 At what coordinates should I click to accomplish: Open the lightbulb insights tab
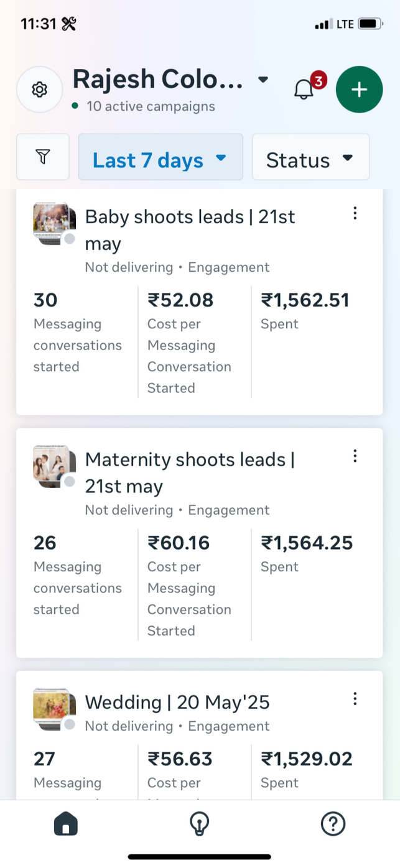tap(199, 824)
